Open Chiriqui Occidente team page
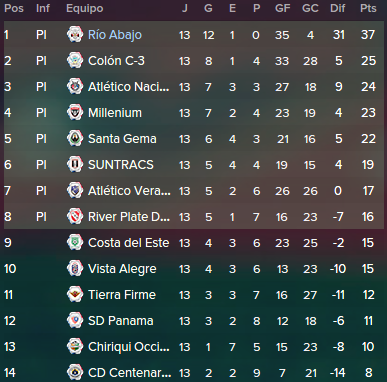Viewport: 387px width, 382px height. coord(129,347)
